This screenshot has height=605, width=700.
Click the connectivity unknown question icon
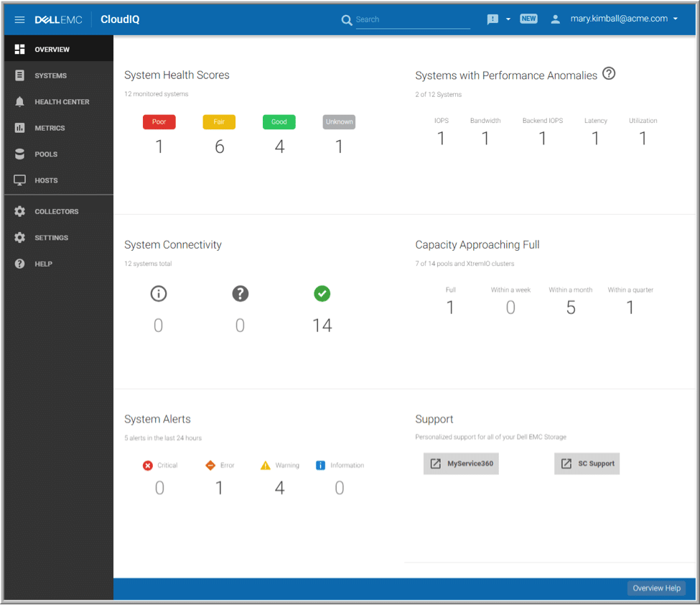tap(241, 294)
